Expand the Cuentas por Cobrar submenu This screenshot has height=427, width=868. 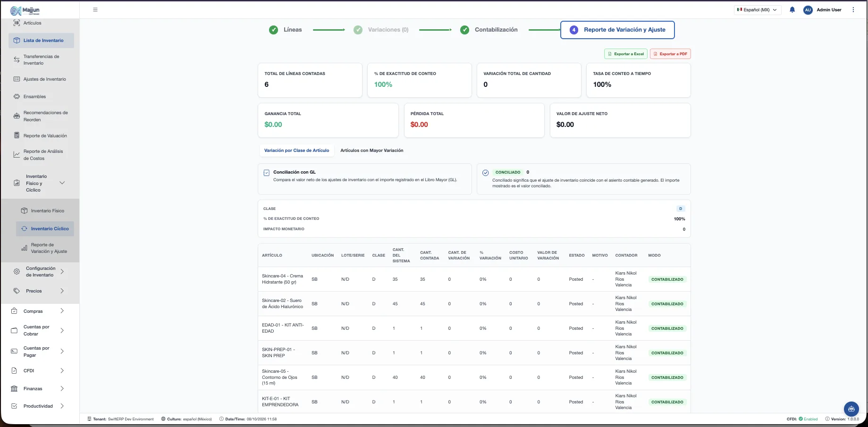[62, 330]
